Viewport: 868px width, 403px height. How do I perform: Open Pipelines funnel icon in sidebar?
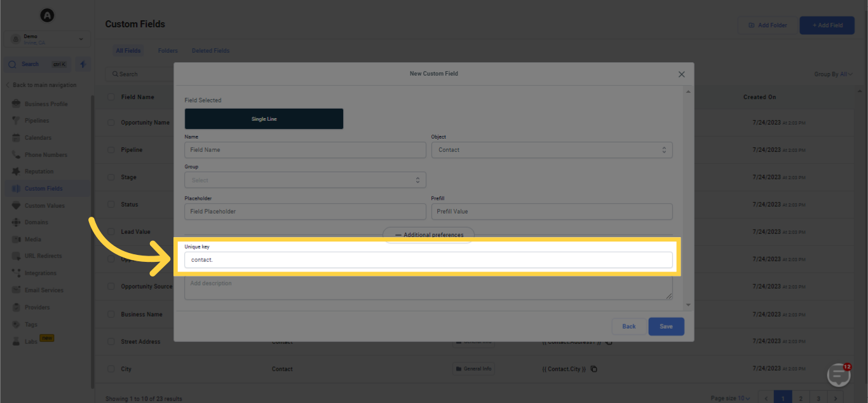tap(16, 121)
